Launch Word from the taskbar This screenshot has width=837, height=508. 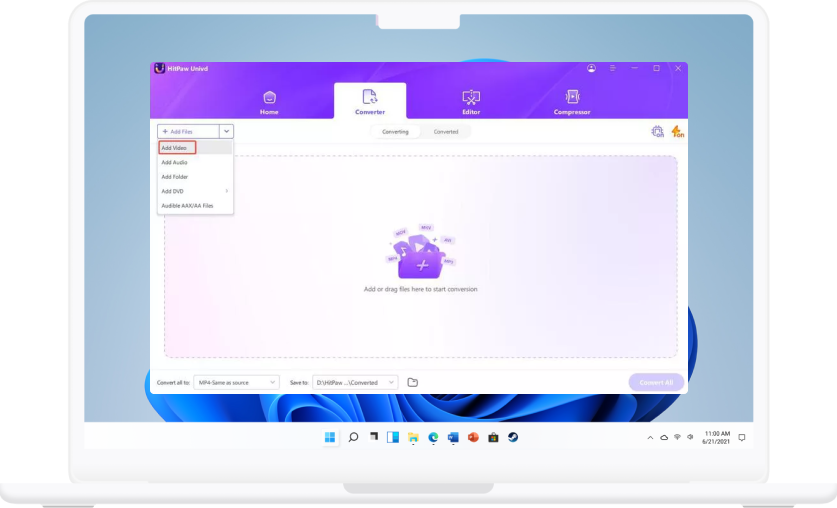tap(453, 438)
